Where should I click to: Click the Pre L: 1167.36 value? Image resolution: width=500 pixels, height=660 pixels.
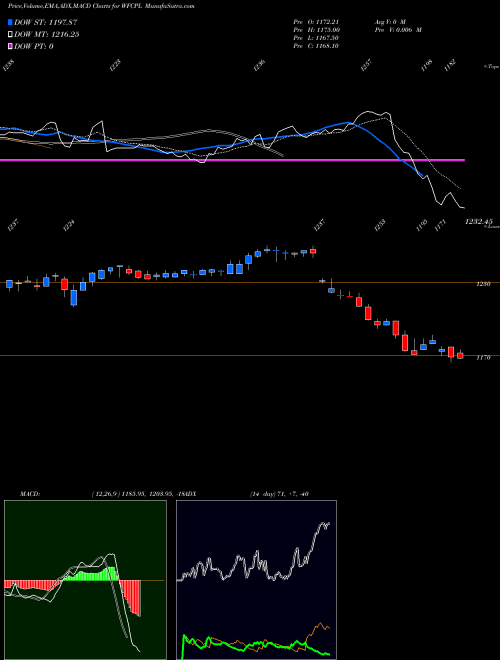[316, 38]
